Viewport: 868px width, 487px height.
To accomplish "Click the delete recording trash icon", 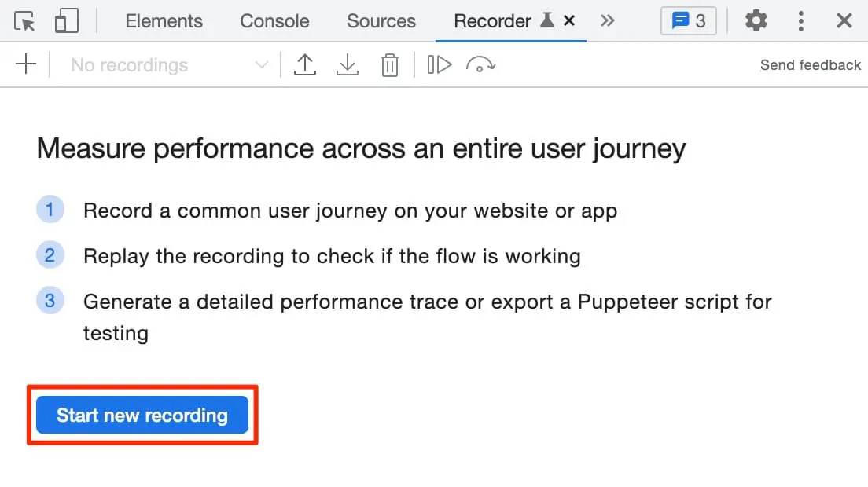I will click(390, 65).
